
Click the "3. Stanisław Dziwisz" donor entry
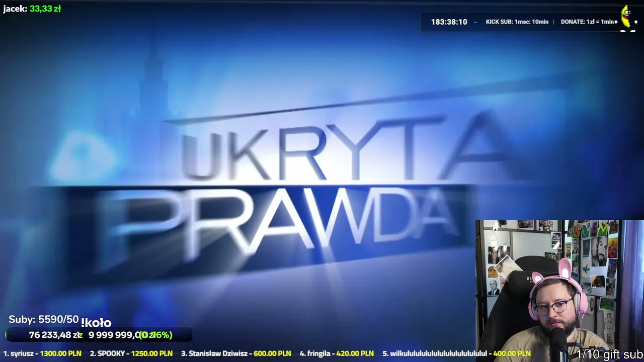(236, 353)
